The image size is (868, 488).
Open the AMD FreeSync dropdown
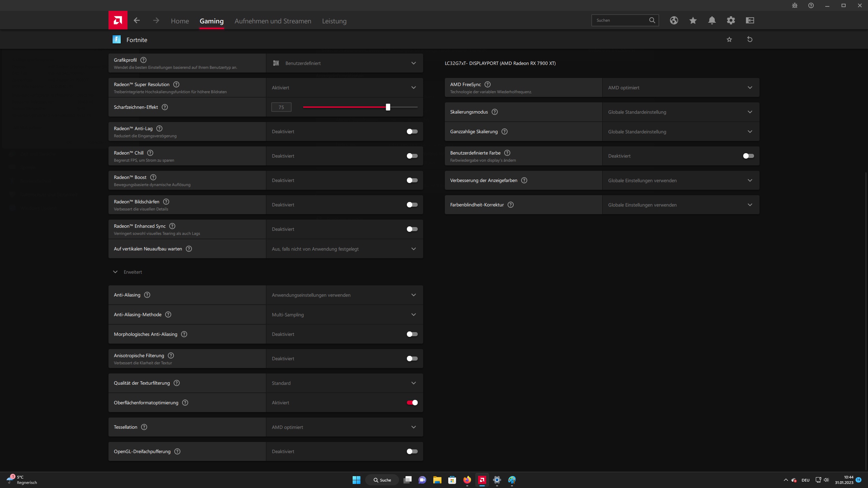click(680, 87)
